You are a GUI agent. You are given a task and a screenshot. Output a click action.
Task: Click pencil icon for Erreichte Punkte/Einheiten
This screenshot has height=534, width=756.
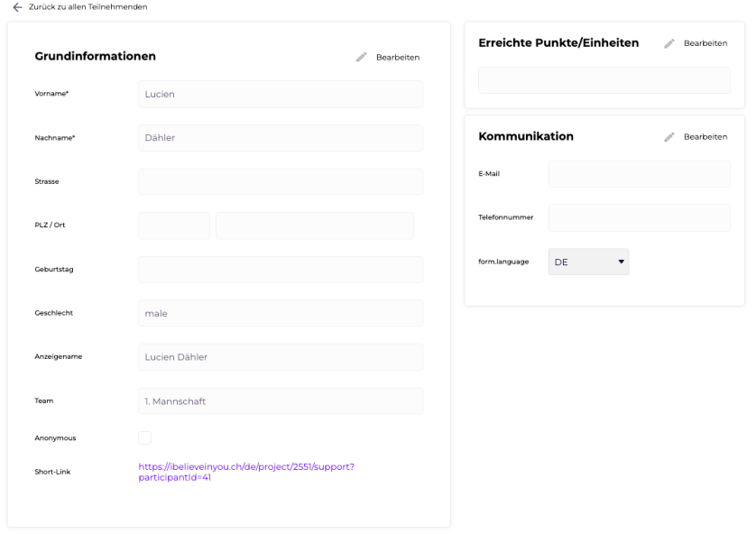pos(669,43)
